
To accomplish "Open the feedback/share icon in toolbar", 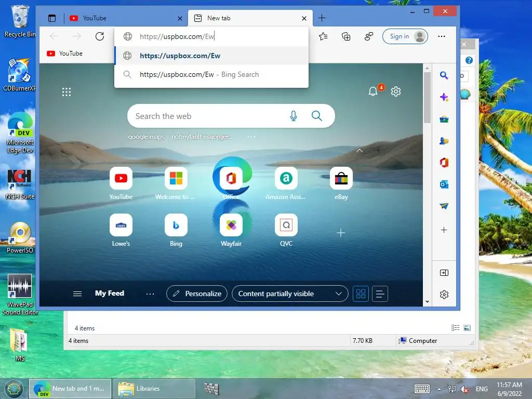I will (x=368, y=36).
